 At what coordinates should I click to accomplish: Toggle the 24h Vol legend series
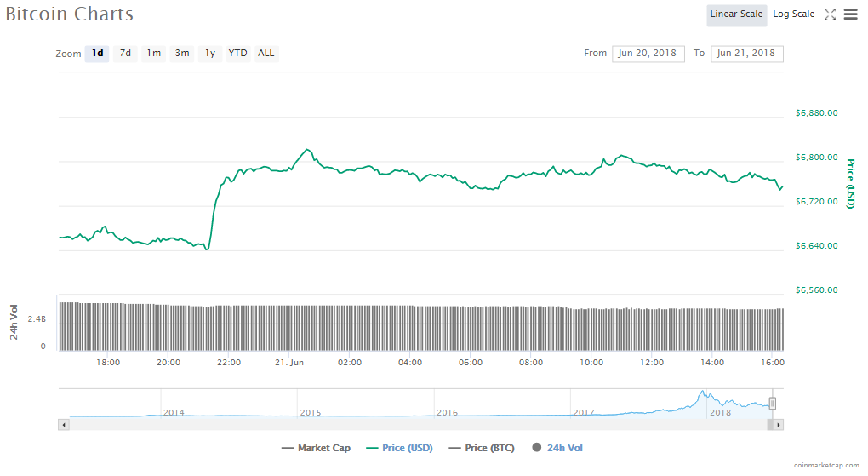557,448
